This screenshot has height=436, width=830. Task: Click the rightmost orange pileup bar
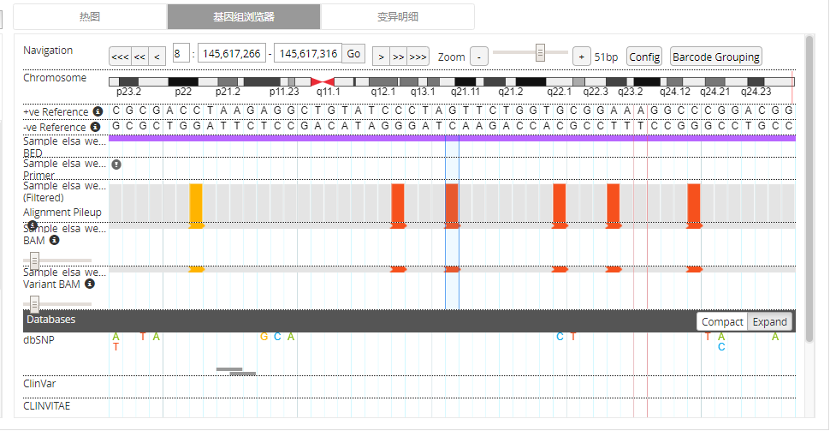pos(694,203)
